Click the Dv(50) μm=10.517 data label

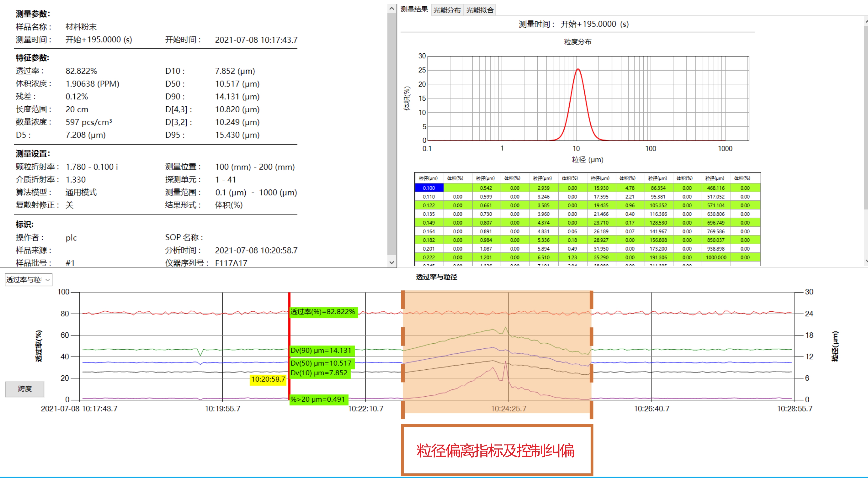(x=321, y=363)
